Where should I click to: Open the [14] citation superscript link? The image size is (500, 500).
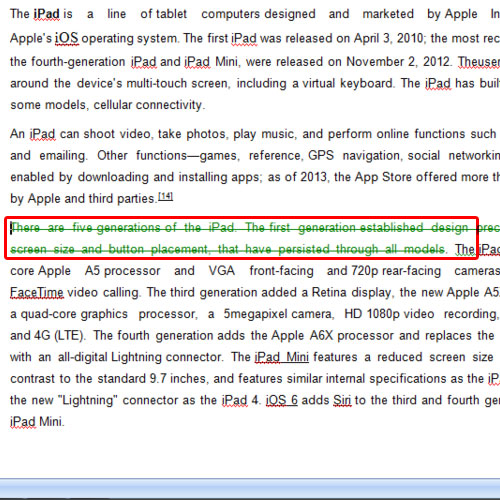[165, 197]
